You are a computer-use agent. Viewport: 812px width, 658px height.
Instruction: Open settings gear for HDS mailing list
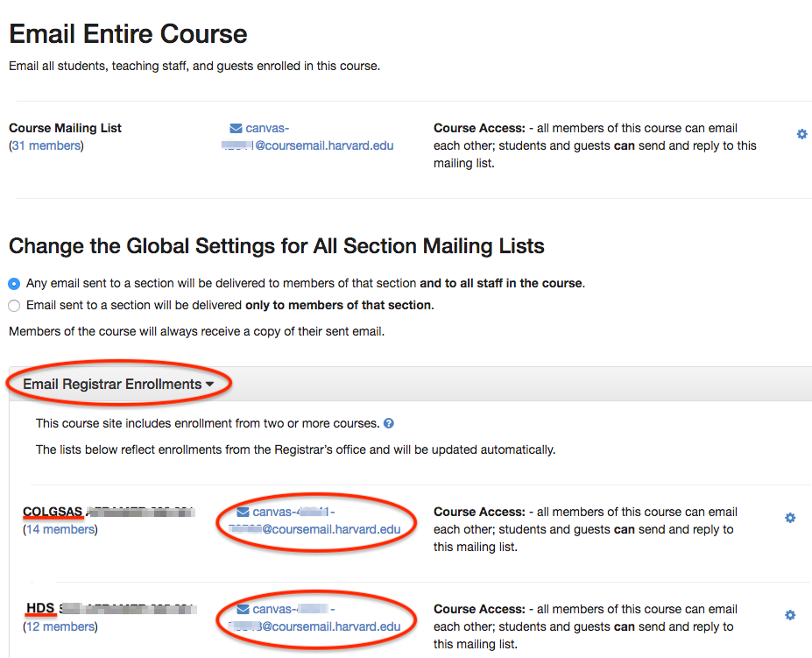pos(790,615)
